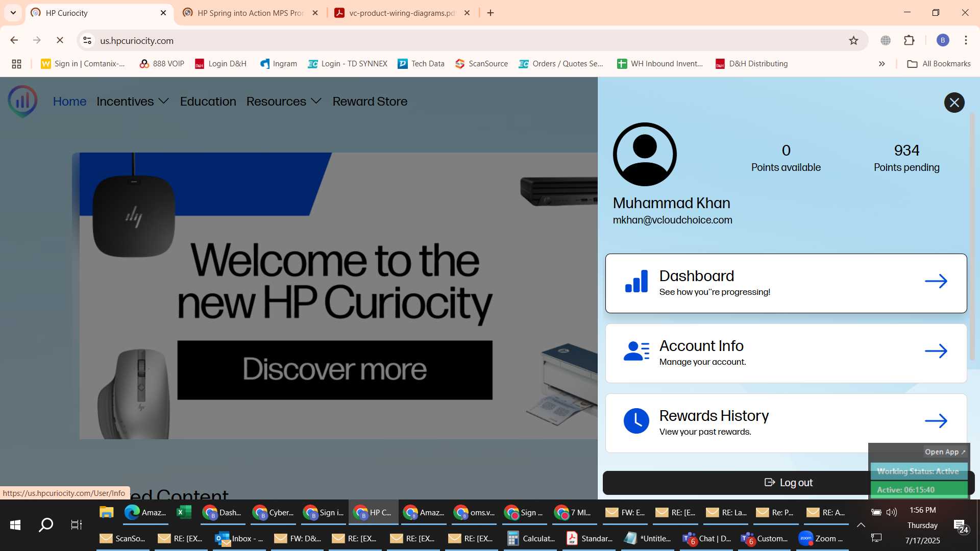Open Chrome profile B avatar

point(943,40)
